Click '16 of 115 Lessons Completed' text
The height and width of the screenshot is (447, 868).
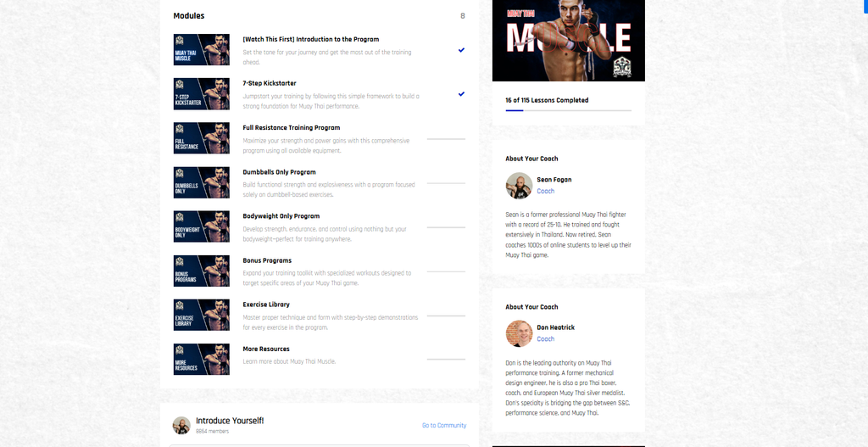tap(547, 100)
